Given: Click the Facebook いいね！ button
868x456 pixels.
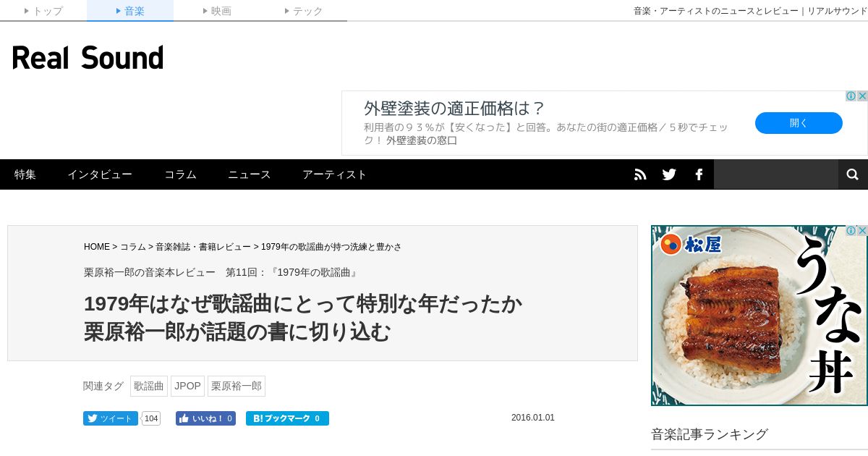Looking at the screenshot, I should pyautogui.click(x=205, y=418).
